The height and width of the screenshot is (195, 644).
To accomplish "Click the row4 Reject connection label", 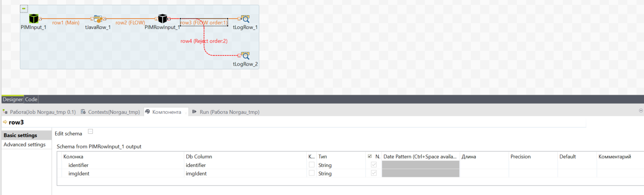I will (x=204, y=41).
